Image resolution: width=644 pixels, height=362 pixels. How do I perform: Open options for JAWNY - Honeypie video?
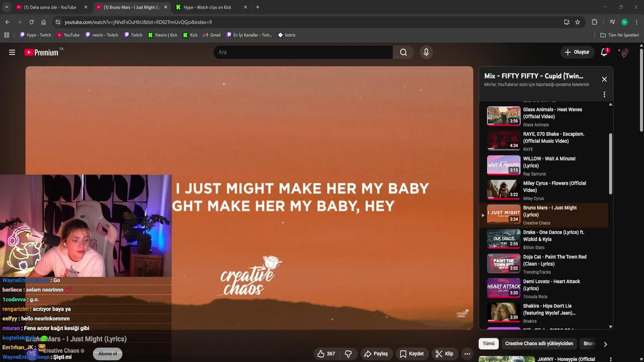coord(610,359)
